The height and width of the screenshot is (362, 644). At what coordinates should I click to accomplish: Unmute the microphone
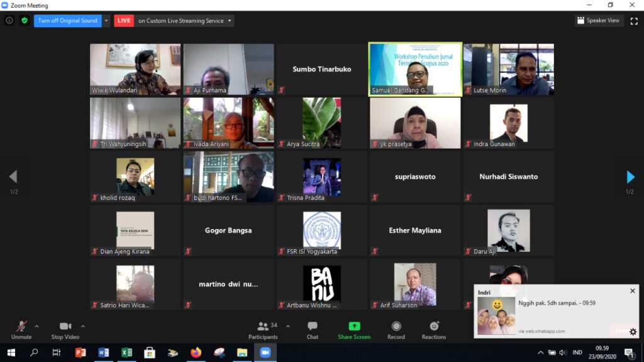pos(21,331)
